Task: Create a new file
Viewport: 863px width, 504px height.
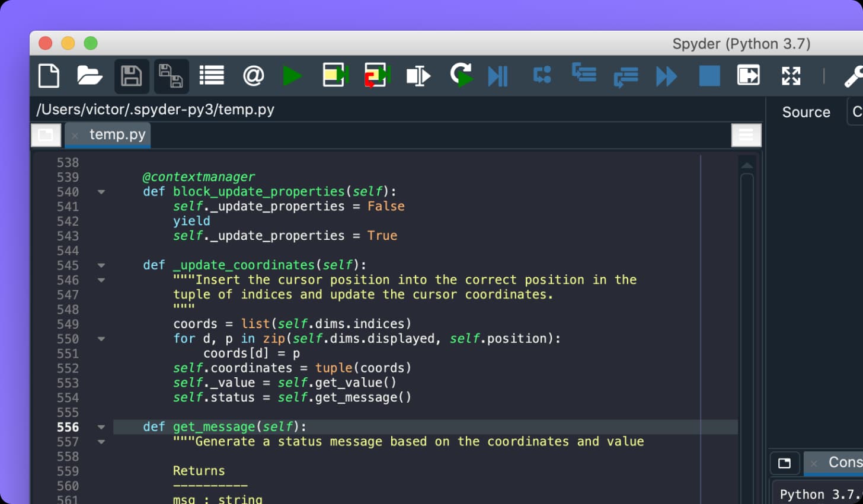Action: point(49,76)
